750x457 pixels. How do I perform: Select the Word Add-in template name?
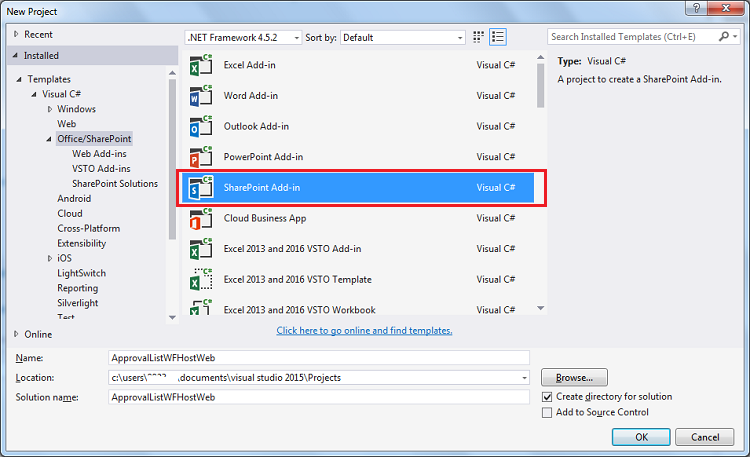[x=251, y=95]
